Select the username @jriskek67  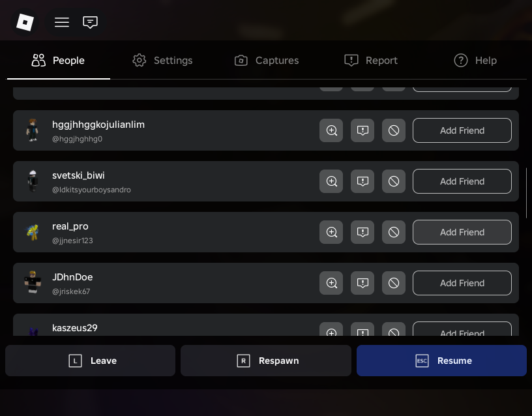(x=71, y=291)
